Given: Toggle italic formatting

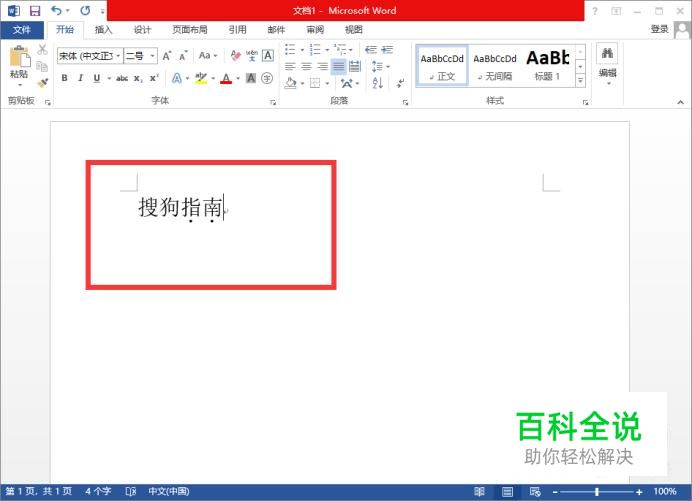Looking at the screenshot, I should coord(80,78).
